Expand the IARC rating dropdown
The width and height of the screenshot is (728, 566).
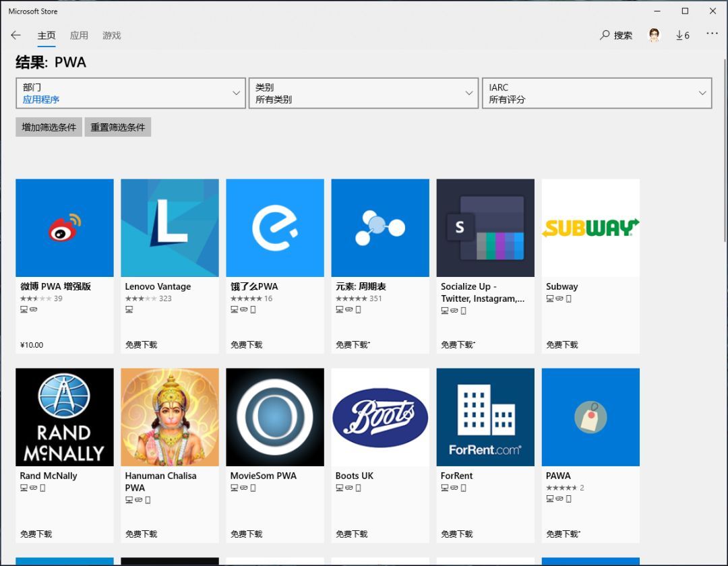(597, 93)
